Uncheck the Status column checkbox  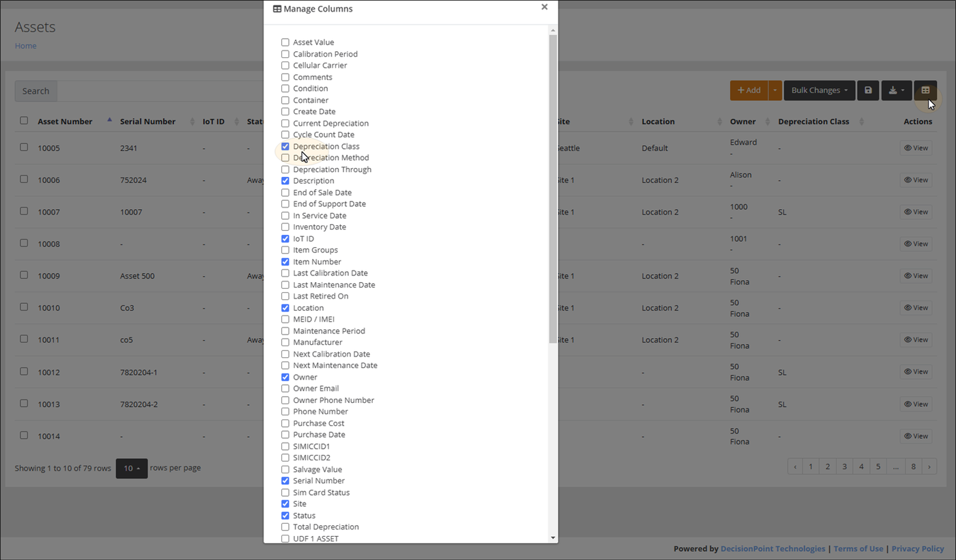click(285, 516)
